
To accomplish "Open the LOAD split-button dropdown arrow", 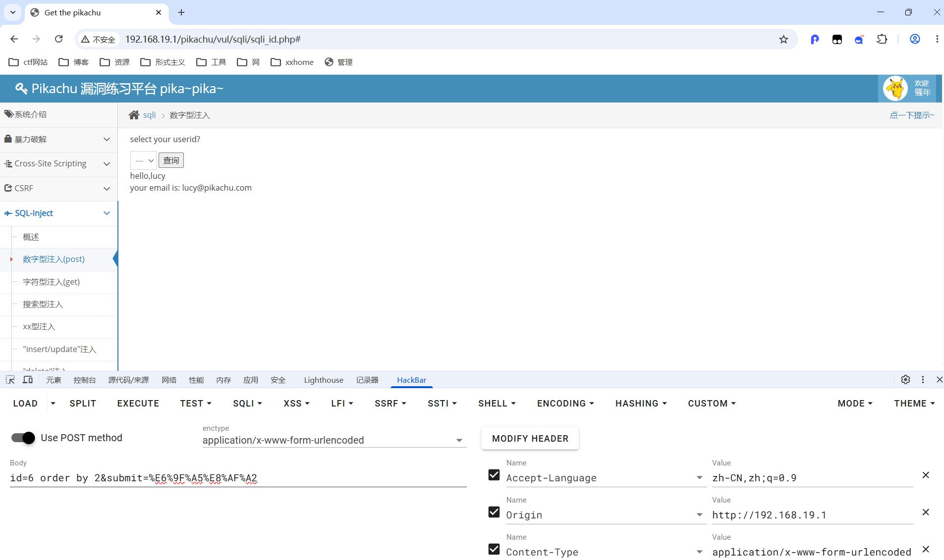I will 53,404.
